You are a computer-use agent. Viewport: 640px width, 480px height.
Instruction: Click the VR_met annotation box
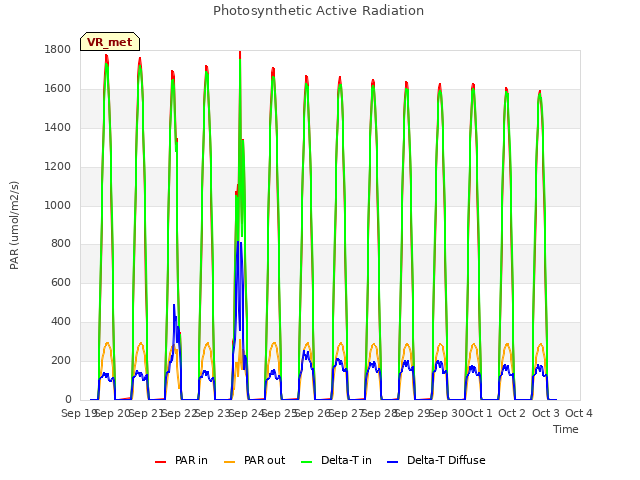click(x=110, y=42)
